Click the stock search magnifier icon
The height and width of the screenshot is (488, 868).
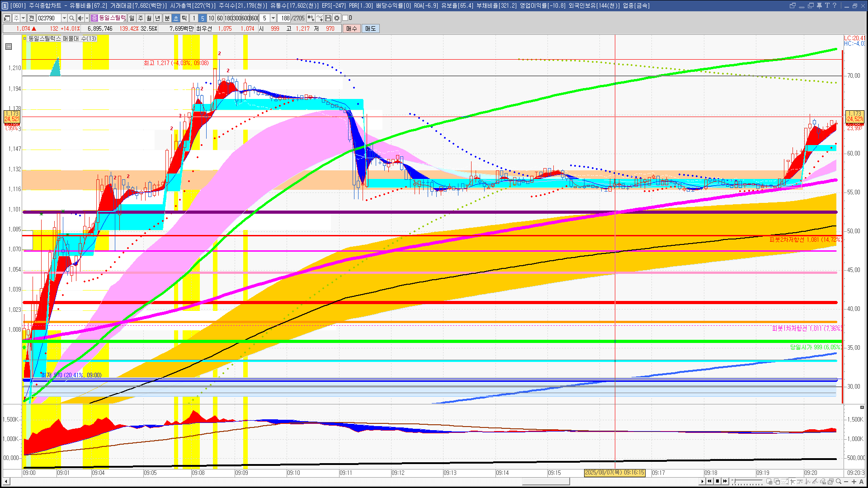coord(71,18)
